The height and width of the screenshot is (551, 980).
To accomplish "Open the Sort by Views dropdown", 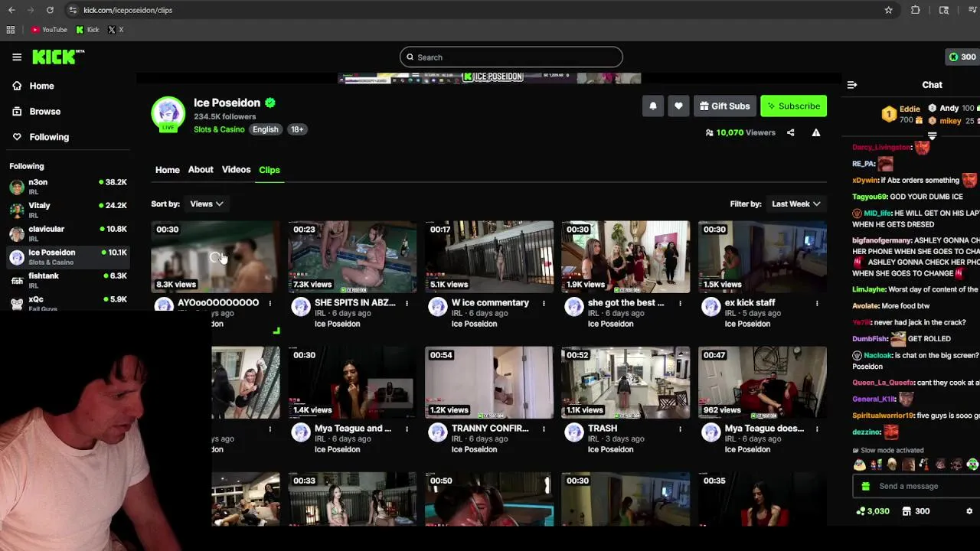I will [x=207, y=204].
